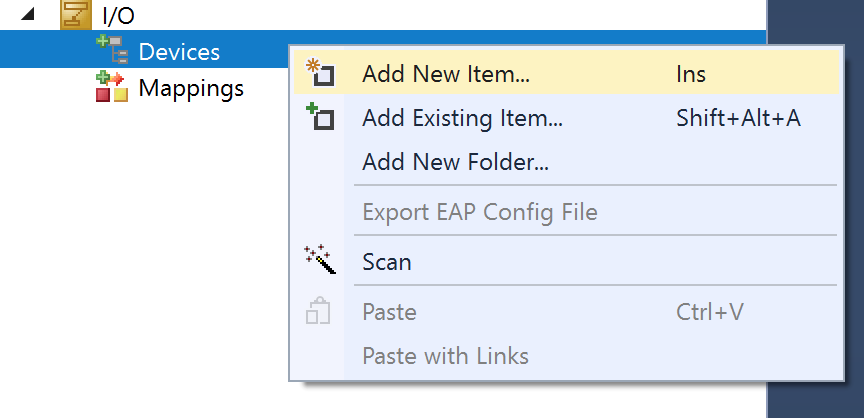This screenshot has width=864, height=418.
Task: Click the Shift+Alt+A shortcut text
Action: pyautogui.click(x=738, y=118)
